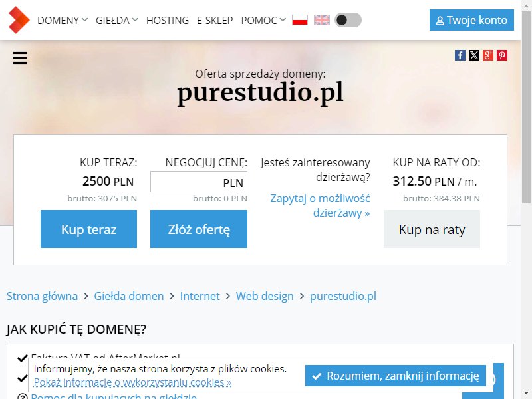Focus the negotiate price PLN field
This screenshot has height=399, width=532.
pos(199,182)
